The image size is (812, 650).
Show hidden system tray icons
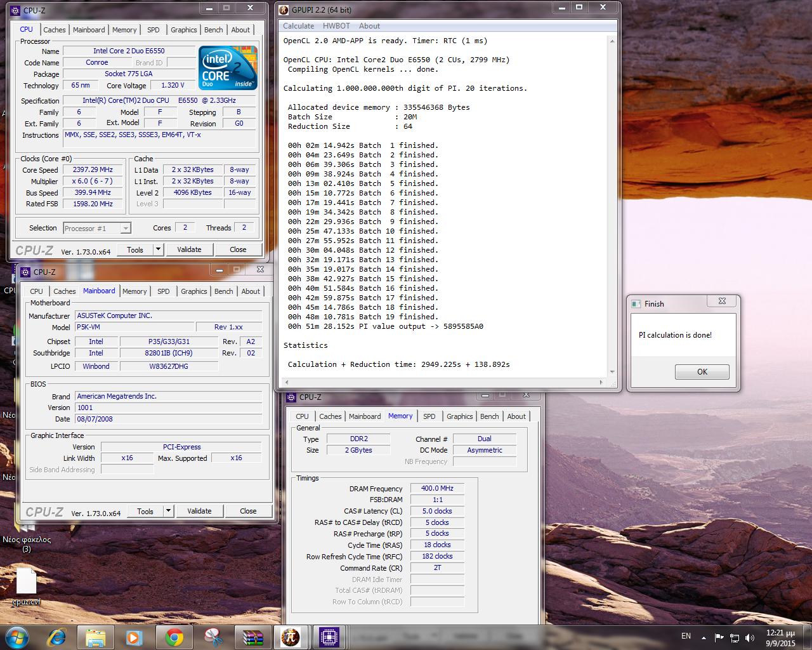point(704,637)
